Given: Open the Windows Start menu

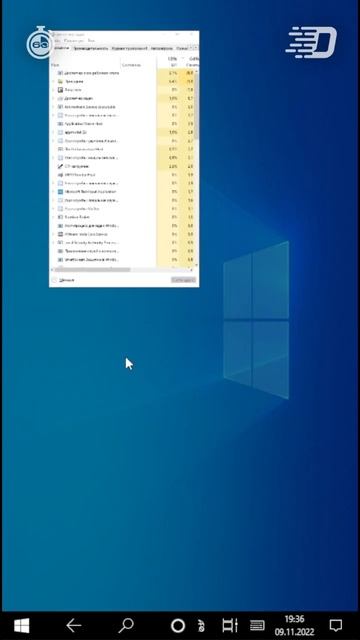Looking at the screenshot, I should pos(21,625).
